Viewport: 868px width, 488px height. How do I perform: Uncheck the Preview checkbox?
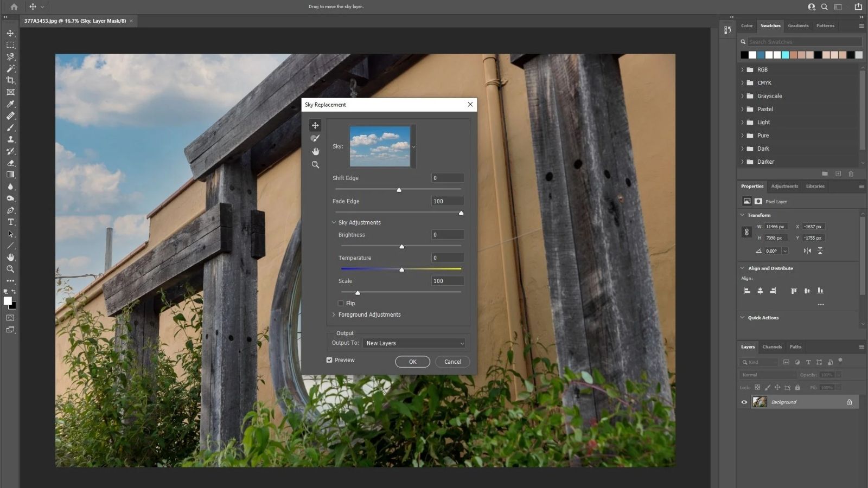coord(329,360)
